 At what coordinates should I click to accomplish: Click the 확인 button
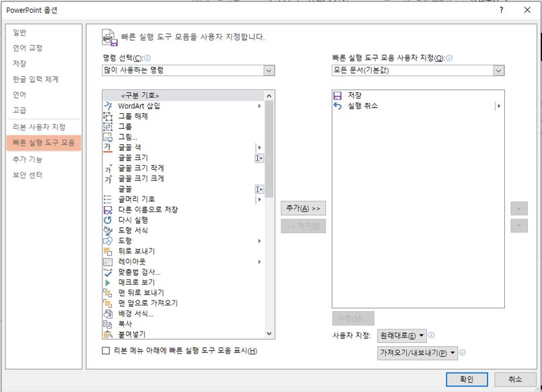point(467,379)
